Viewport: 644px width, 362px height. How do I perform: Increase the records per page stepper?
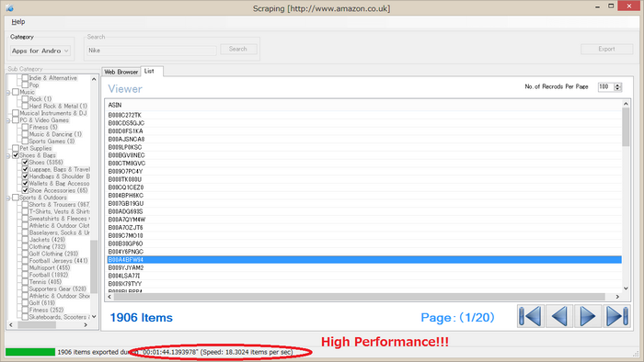pos(617,85)
